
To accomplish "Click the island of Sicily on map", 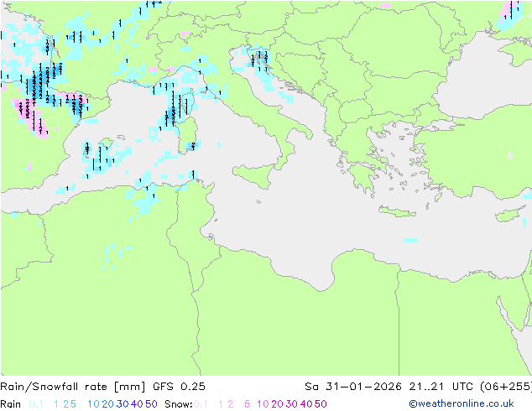I will tap(256, 174).
